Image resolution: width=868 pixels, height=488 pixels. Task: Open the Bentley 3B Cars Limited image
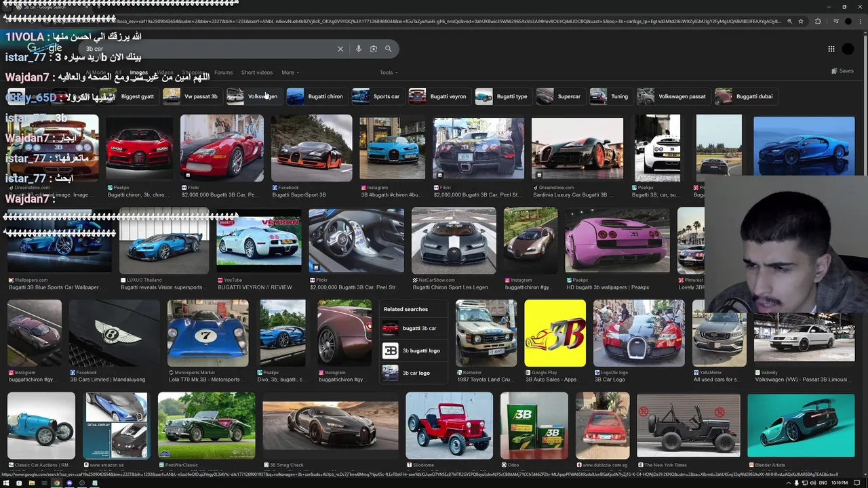point(114,333)
